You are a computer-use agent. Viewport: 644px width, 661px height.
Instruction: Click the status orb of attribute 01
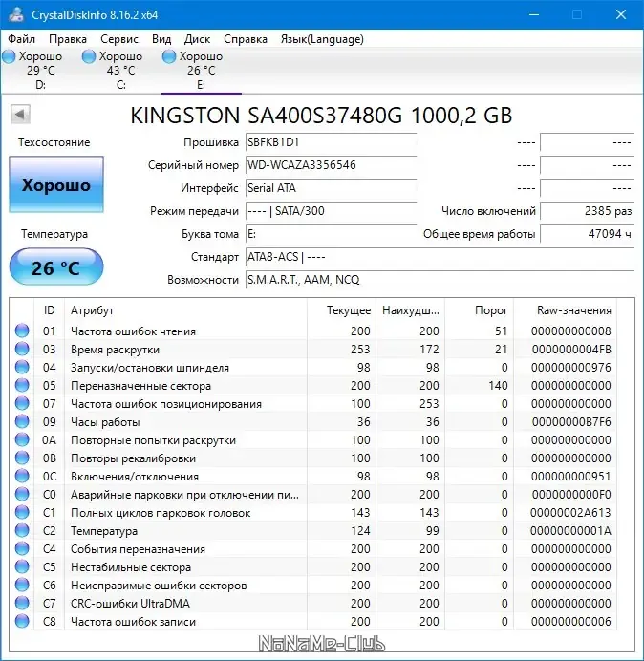pyautogui.click(x=22, y=330)
